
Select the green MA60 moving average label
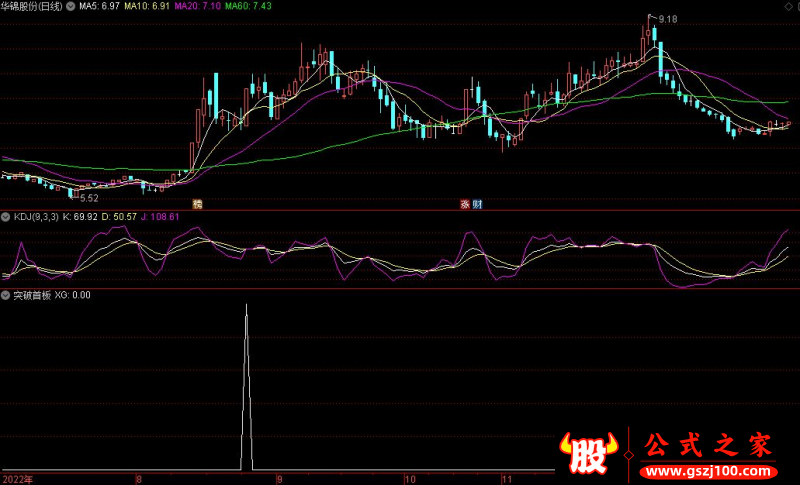(248, 7)
